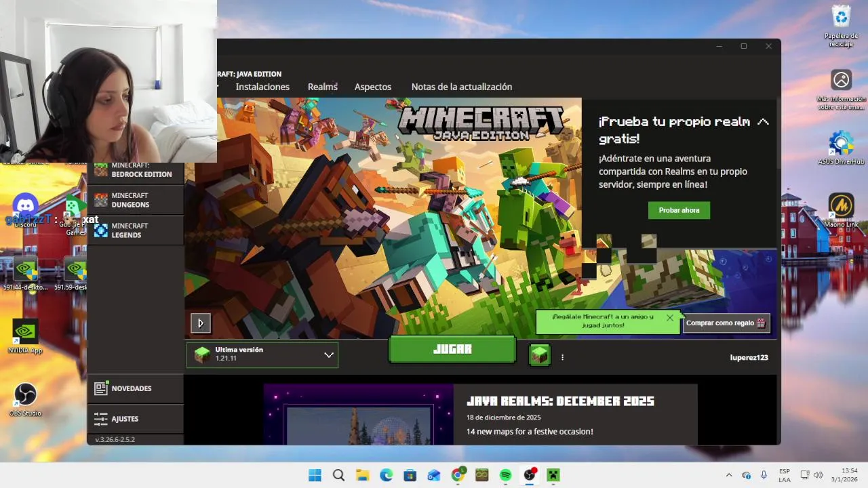Image resolution: width=868 pixels, height=488 pixels.
Task: Open Spotify from taskbar
Action: coord(505,475)
